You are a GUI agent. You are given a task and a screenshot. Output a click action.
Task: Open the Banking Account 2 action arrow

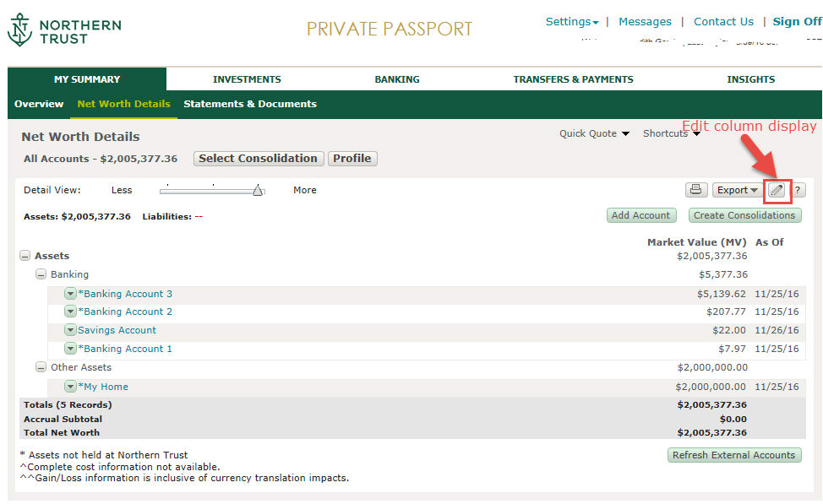click(70, 312)
